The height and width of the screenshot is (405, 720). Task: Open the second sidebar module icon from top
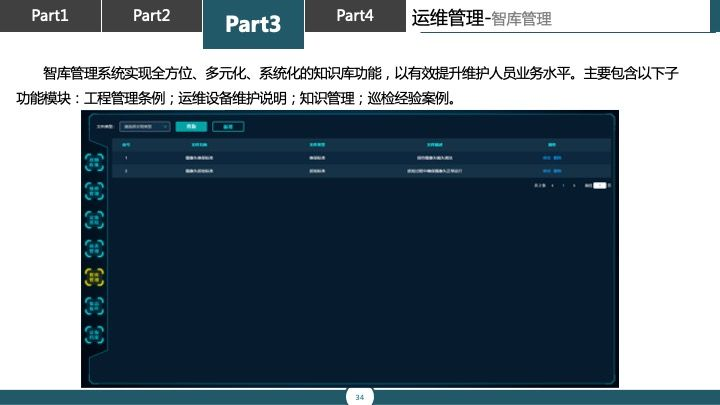[x=95, y=191]
